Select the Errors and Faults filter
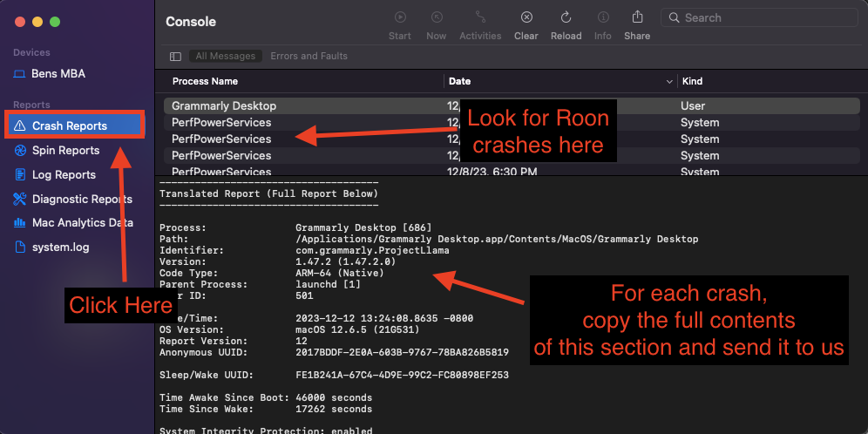 click(309, 56)
